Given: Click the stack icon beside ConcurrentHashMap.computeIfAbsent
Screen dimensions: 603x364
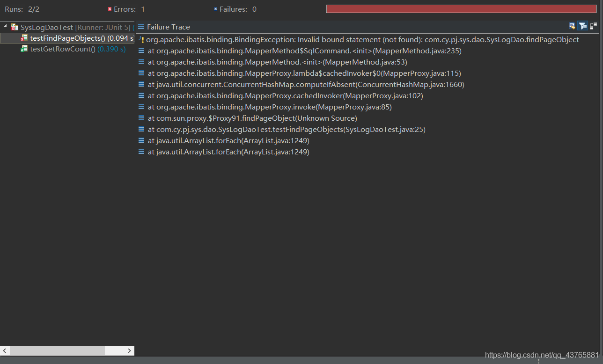Looking at the screenshot, I should point(141,85).
